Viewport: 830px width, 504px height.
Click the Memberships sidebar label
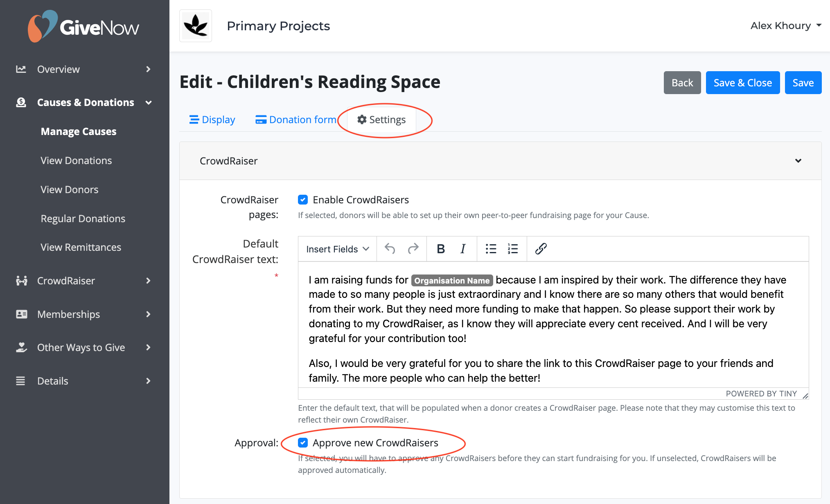click(x=68, y=314)
